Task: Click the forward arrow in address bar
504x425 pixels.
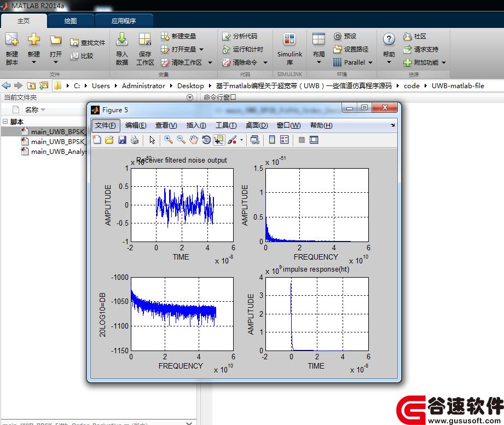Action: [18, 85]
